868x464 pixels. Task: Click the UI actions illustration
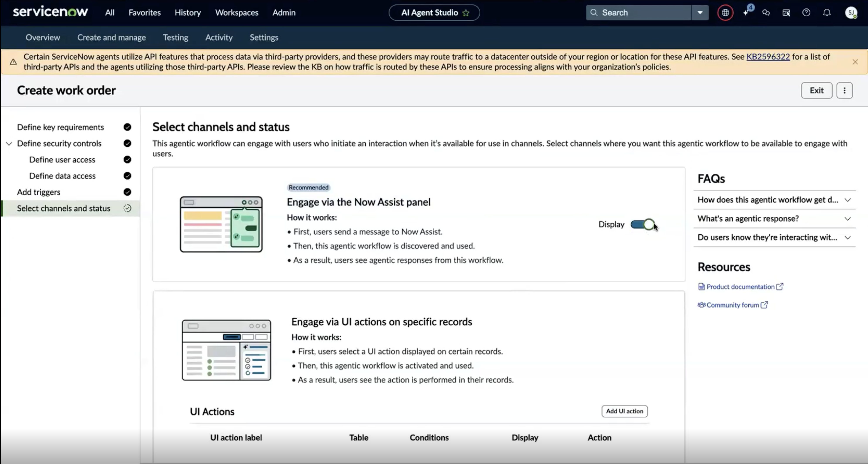pos(226,350)
